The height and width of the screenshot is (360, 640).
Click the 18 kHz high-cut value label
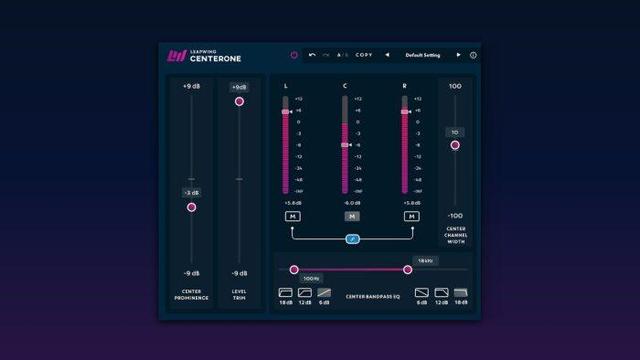425,260
